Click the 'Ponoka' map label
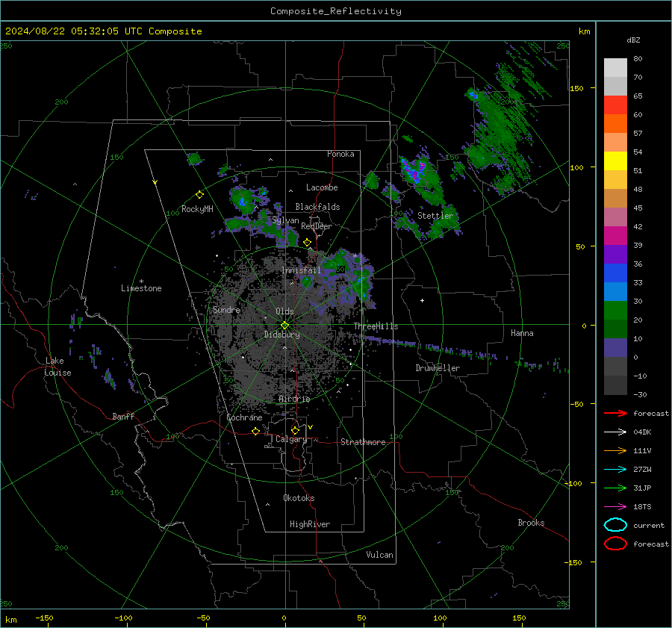 [x=340, y=154]
